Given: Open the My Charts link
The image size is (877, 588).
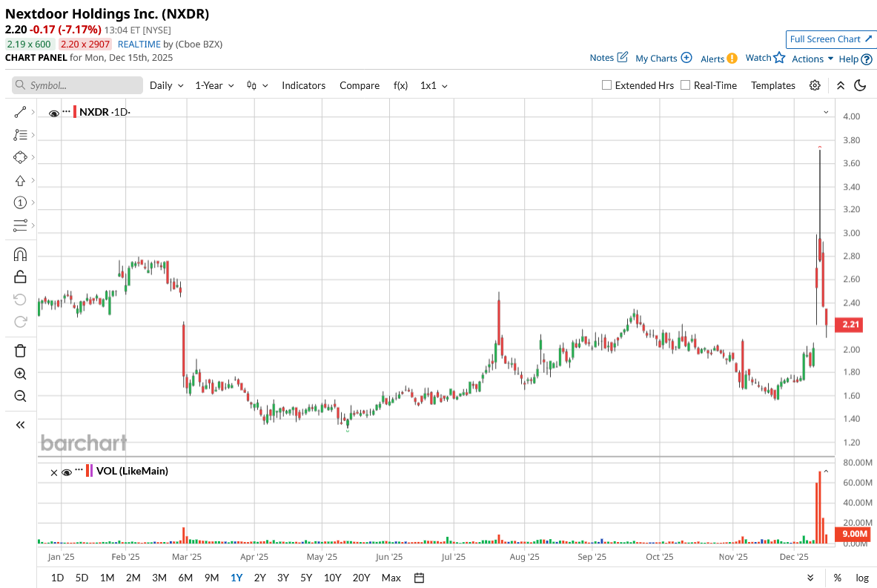Looking at the screenshot, I should 656,58.
